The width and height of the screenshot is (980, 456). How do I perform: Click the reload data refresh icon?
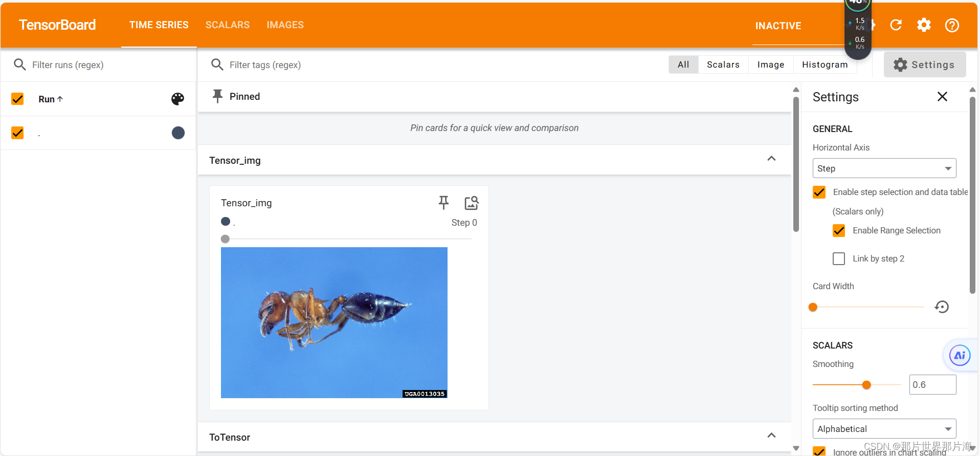tap(896, 25)
